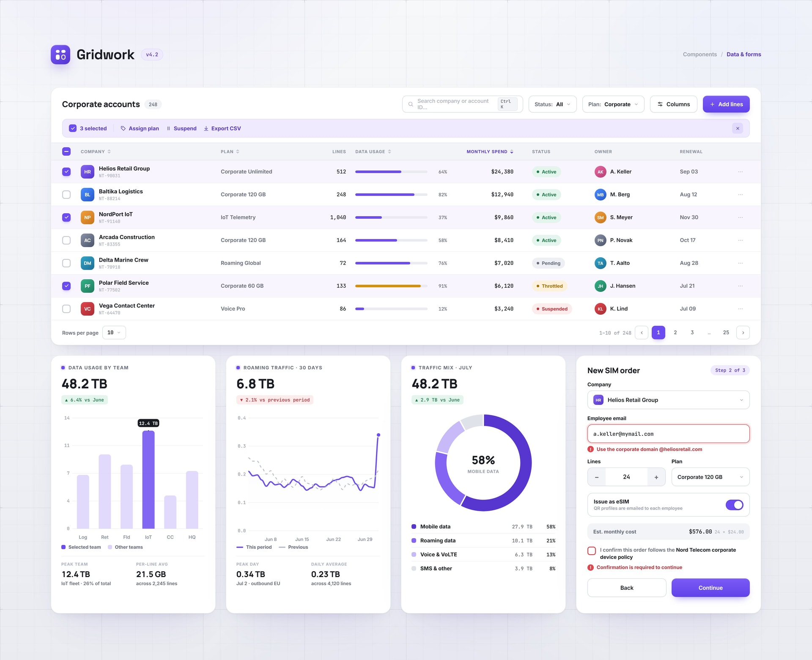Screen dimensions: 812x660
Task: Uncheck Polar Field Service row checkbox
Action: (x=66, y=286)
